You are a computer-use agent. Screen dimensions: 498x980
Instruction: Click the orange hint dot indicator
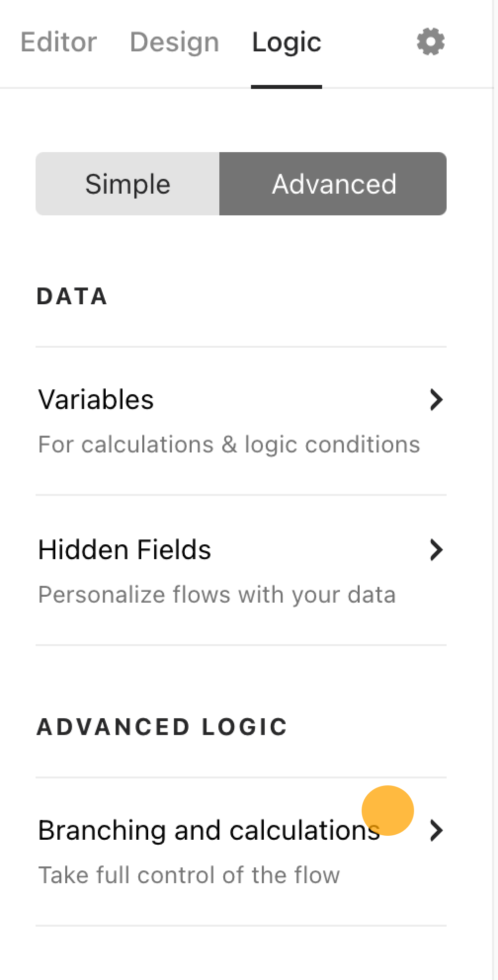(387, 810)
